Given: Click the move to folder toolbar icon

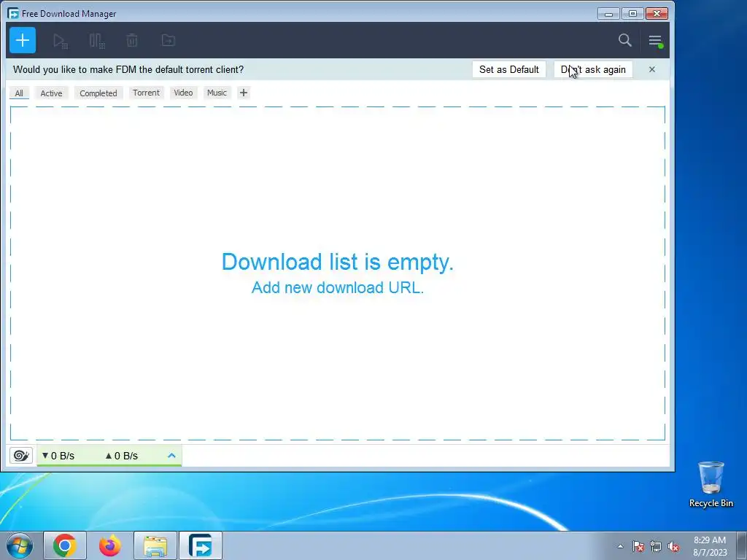Looking at the screenshot, I should [169, 40].
